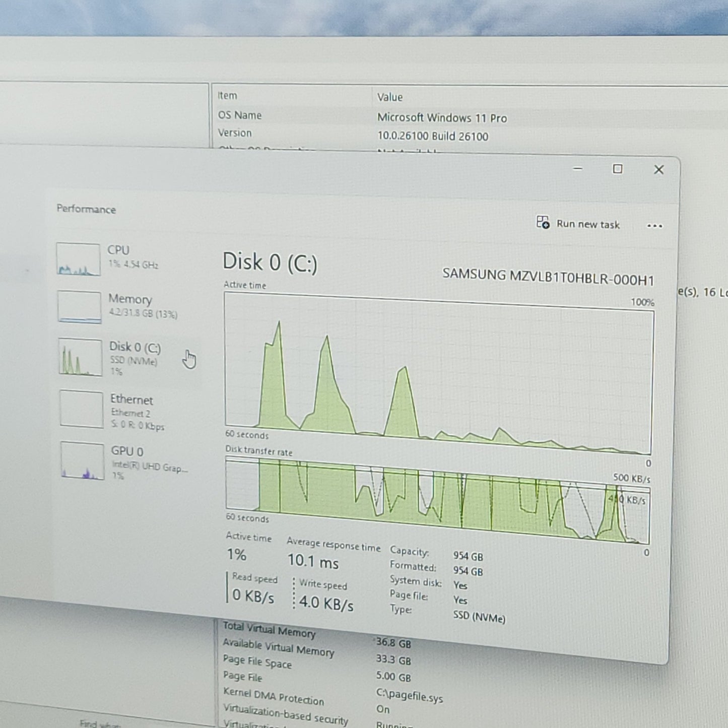This screenshot has height=728, width=728.
Task: Minimize the Task Manager window
Action: (578, 169)
